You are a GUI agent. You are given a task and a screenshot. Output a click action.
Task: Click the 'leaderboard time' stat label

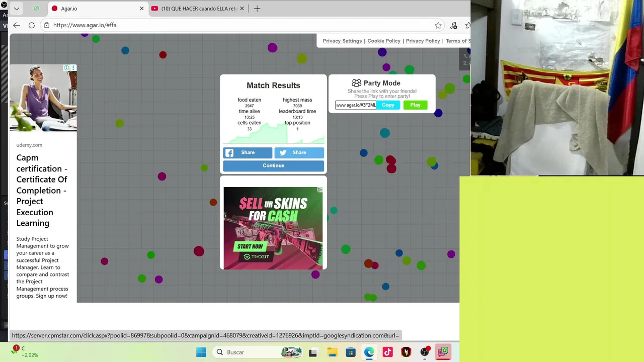tap(297, 111)
